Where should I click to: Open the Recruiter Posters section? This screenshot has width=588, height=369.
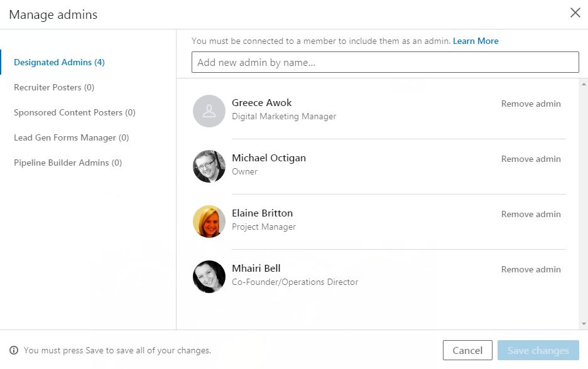[x=54, y=87]
